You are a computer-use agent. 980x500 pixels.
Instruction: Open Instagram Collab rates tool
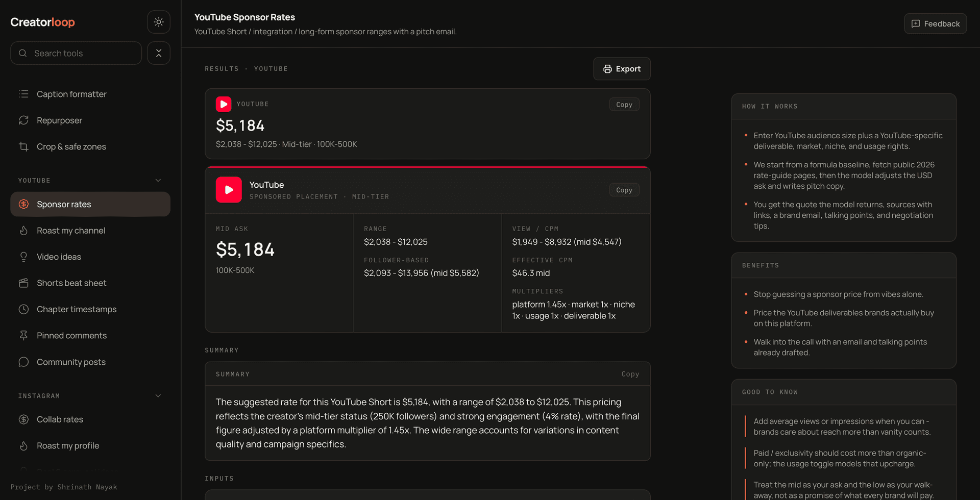tap(90, 419)
